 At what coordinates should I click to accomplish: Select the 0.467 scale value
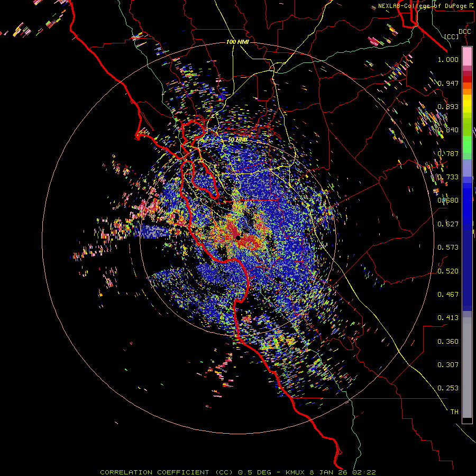[x=448, y=295]
